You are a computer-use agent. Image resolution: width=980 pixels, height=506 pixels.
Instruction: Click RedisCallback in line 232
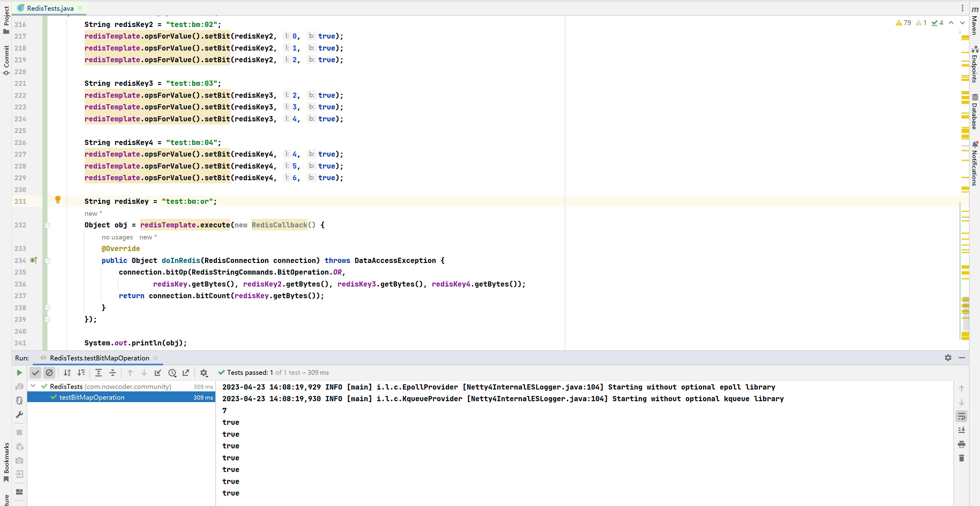point(279,225)
